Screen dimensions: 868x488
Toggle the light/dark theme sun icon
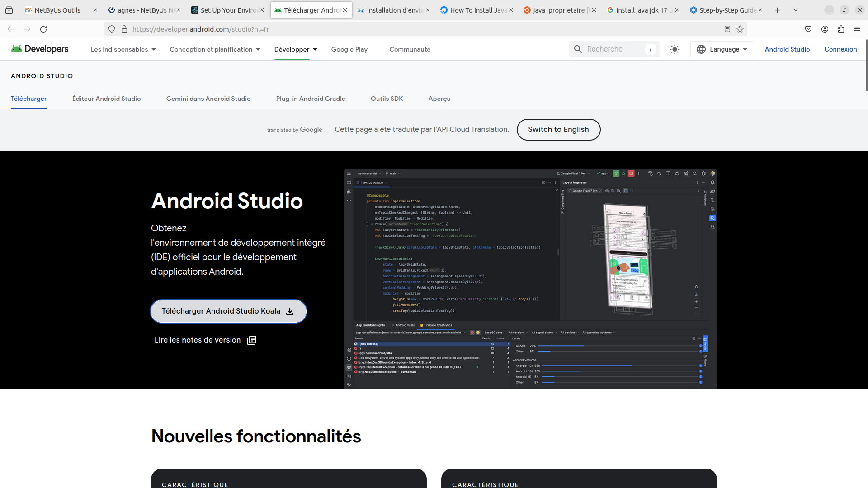click(675, 49)
